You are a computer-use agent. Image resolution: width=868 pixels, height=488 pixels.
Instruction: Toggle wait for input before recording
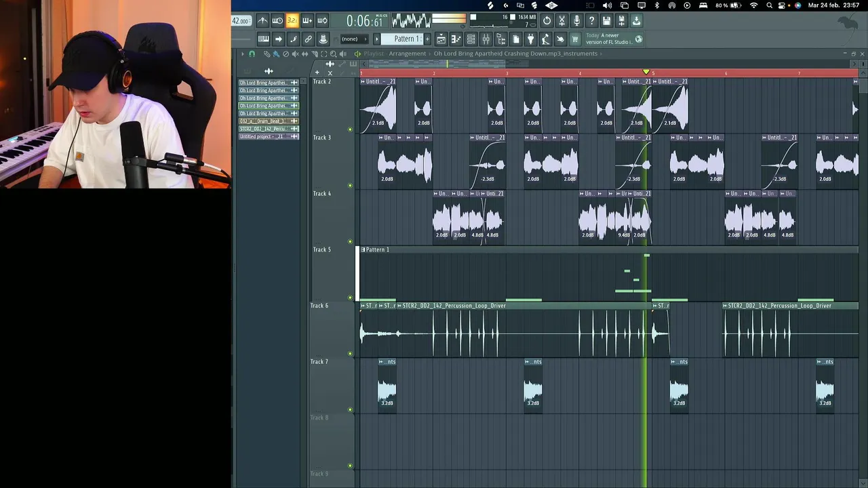(277, 21)
